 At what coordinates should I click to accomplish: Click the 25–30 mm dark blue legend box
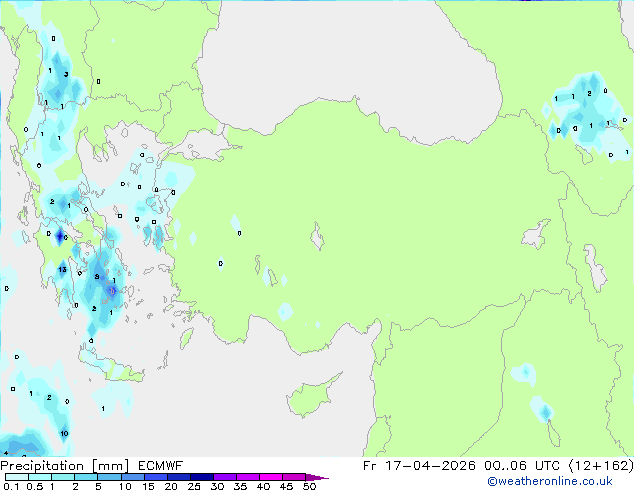(x=202, y=477)
